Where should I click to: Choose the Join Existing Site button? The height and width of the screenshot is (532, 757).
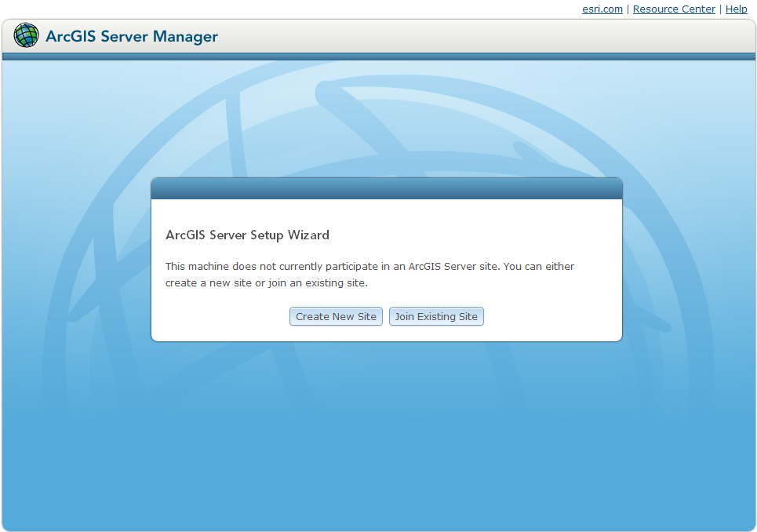436,317
